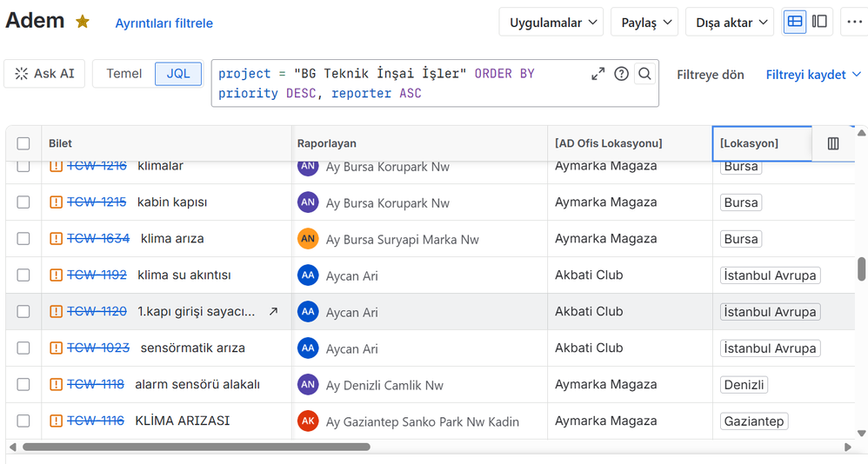Click vertical scrollbar down arrow
The image size is (868, 464).
click(x=861, y=433)
